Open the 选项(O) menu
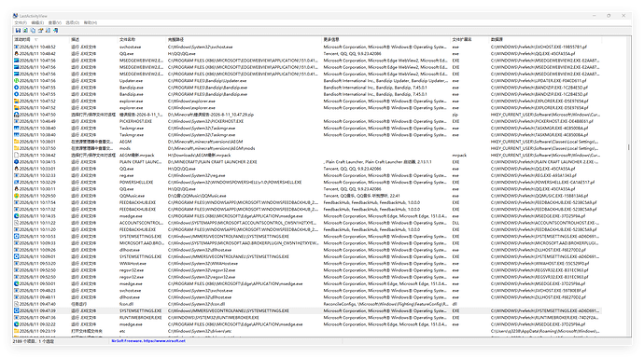Screen dimensions: 644x357 [72, 22]
